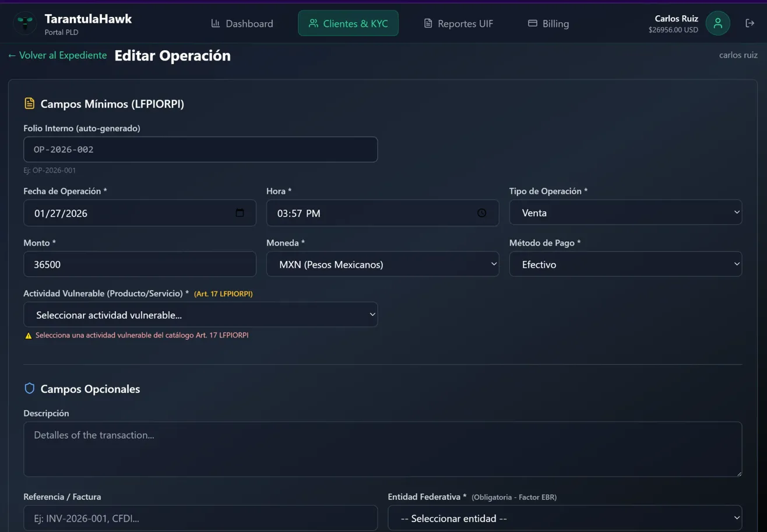Screen dimensions: 767x532
Task: Click the clock icon in Hora field
Action: 481,213
